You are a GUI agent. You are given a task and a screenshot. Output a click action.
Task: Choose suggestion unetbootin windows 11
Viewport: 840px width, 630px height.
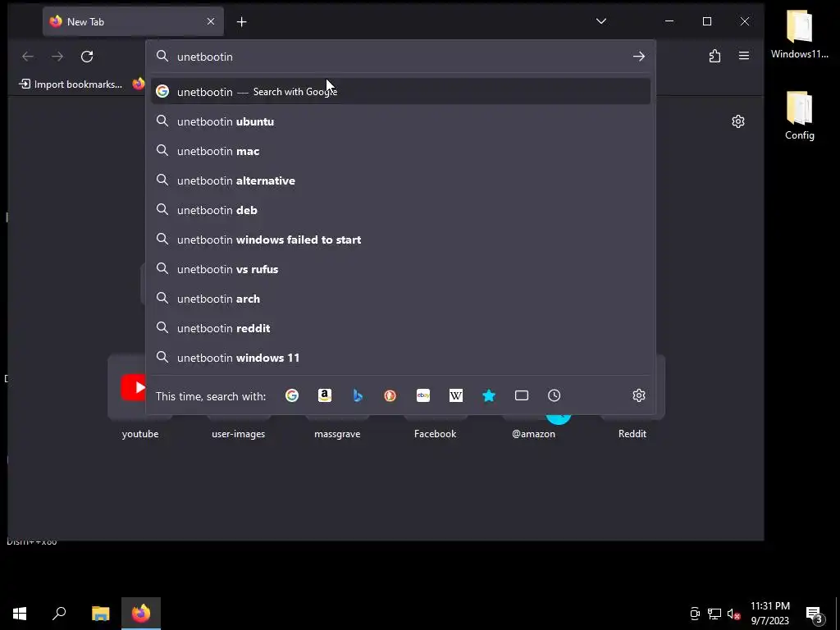[400, 358]
